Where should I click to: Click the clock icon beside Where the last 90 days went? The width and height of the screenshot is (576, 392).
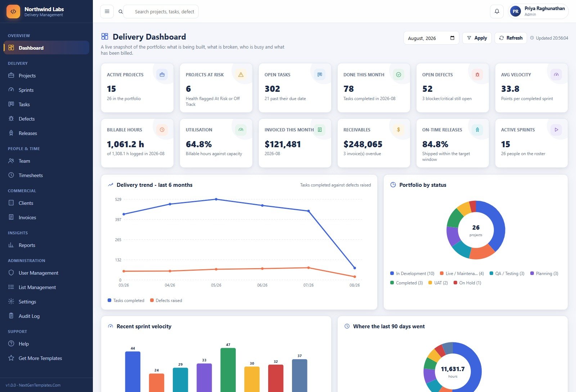tap(347, 326)
